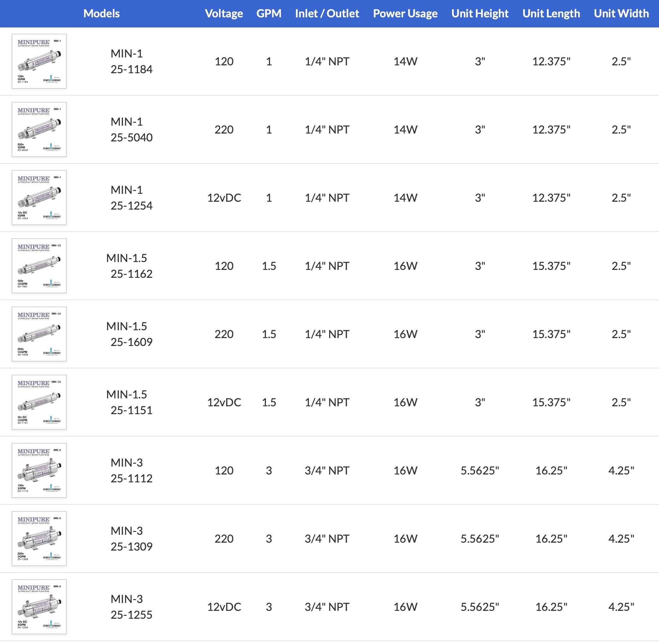Open the MIN-3 25-1112 product thumbnail
The width and height of the screenshot is (659, 644).
pos(39,470)
